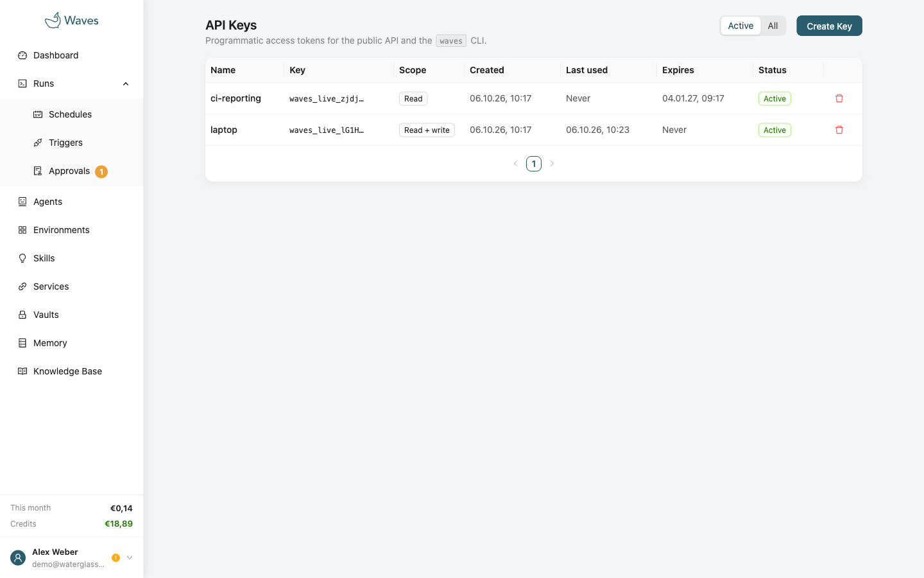
Task: Delete the ci-reporting key with trash icon
Action: 839,98
